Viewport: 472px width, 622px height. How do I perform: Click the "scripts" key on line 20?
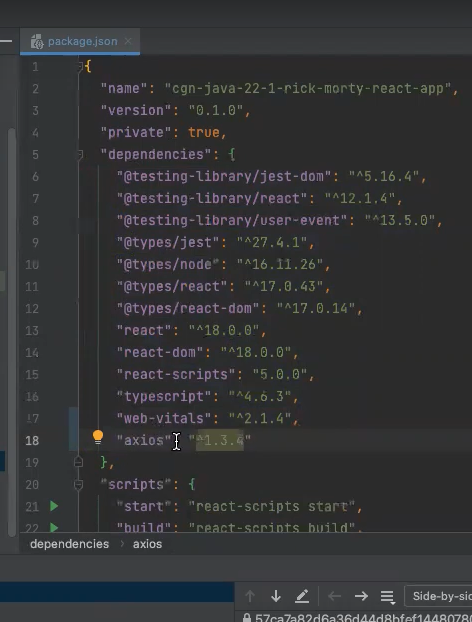pyautogui.click(x=136, y=484)
